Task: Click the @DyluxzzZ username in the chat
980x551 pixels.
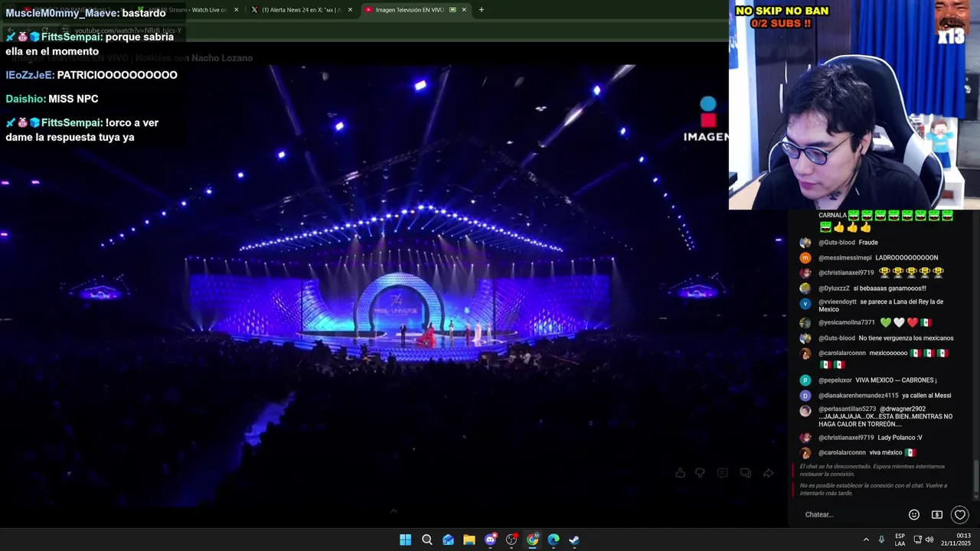Action: coord(835,289)
